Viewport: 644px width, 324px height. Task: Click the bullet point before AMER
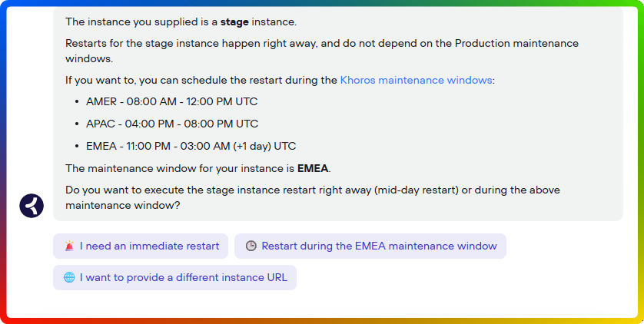tap(78, 101)
